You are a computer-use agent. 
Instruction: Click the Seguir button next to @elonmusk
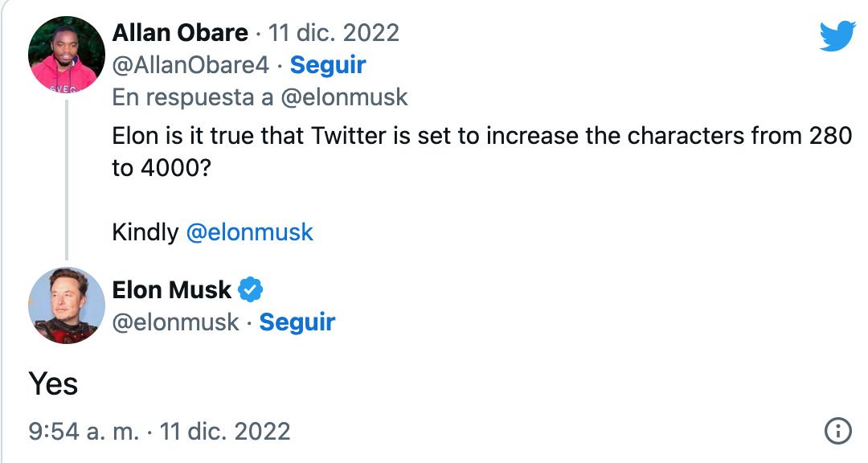click(297, 323)
